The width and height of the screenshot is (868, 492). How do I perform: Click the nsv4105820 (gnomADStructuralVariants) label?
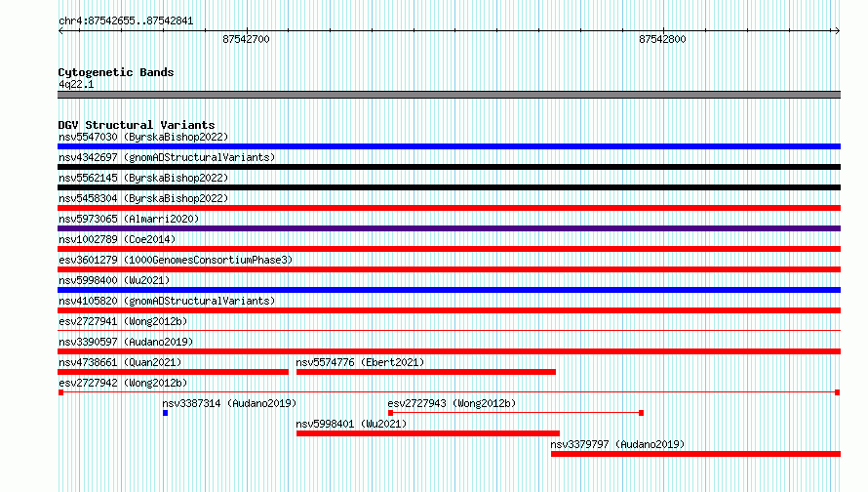pyautogui.click(x=167, y=301)
